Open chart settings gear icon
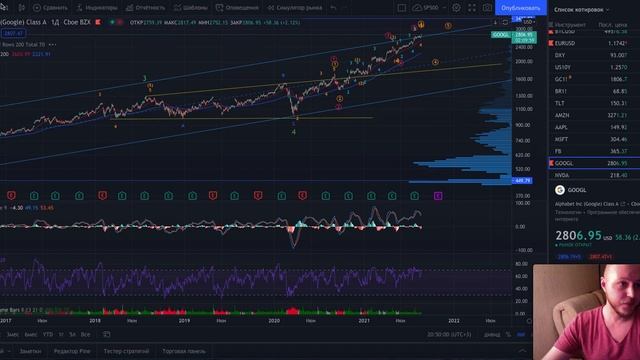 [456, 8]
